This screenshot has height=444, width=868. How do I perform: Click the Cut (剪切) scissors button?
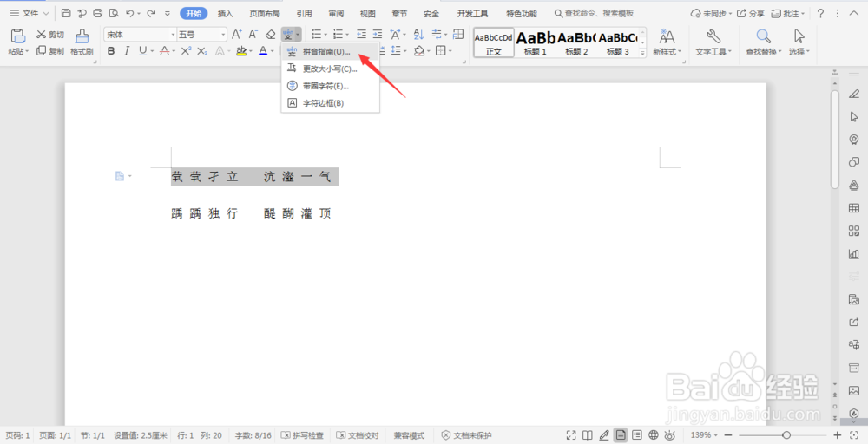(x=50, y=35)
